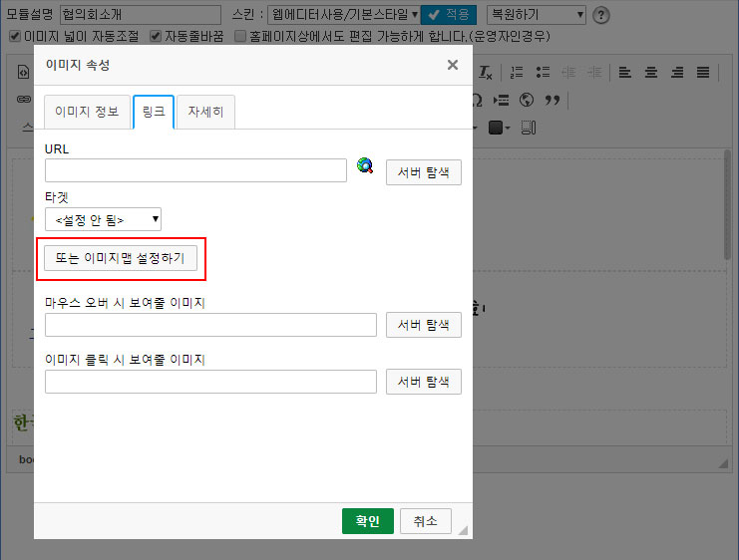Viewport: 739px width, 560px height.
Task: Click the center align icon
Action: [650, 72]
